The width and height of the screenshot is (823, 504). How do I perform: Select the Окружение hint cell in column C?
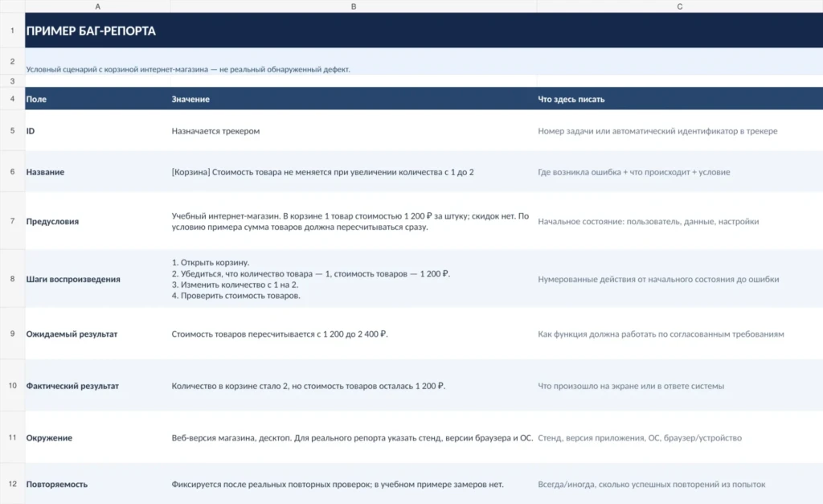[x=680, y=437]
